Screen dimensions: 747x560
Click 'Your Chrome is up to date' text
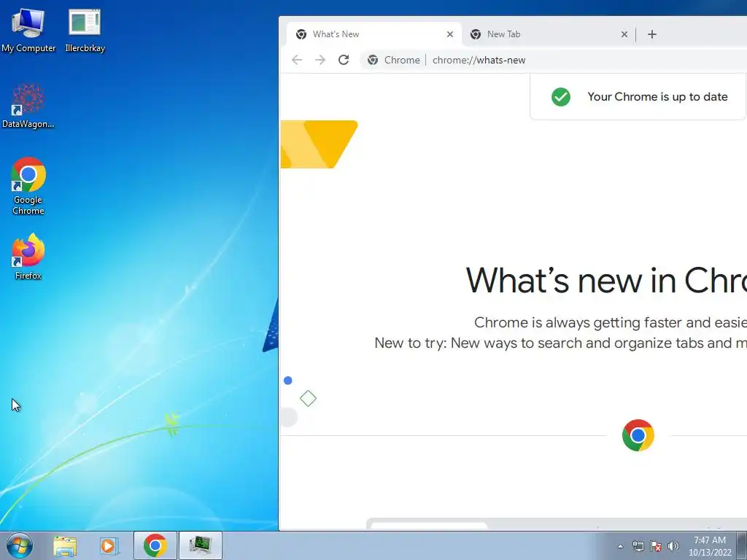[657, 97]
